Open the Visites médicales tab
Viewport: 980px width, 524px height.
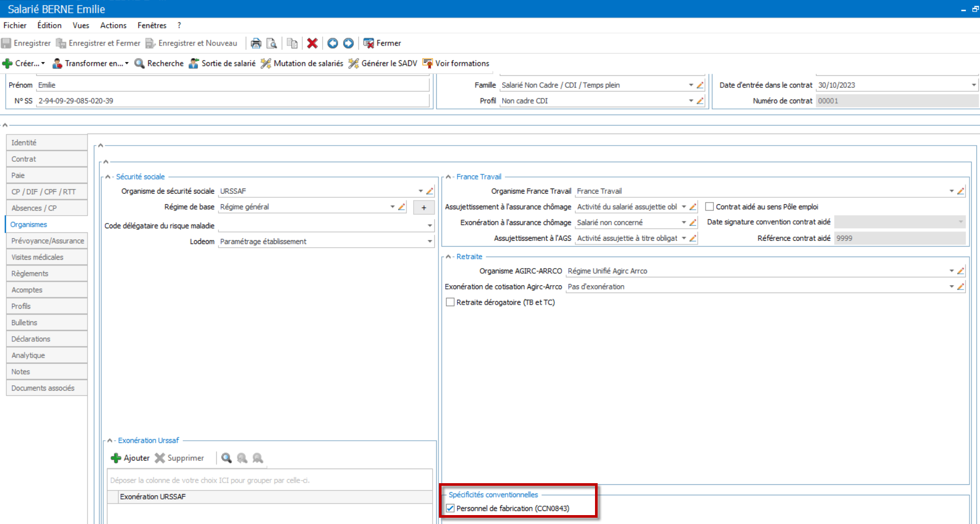coord(47,257)
